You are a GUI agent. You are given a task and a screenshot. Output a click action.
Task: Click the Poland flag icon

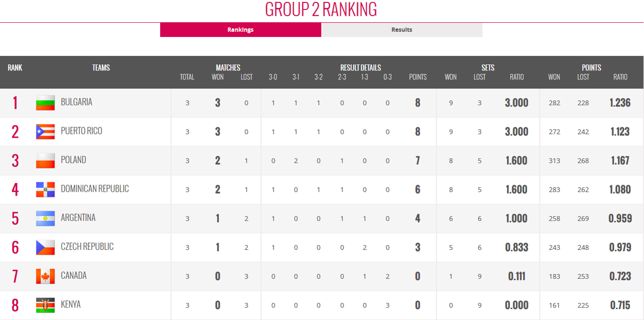[x=45, y=160]
